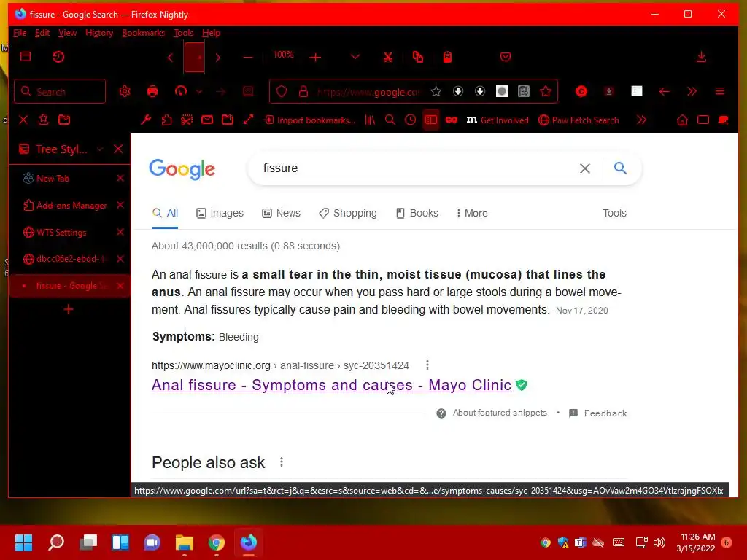Select the WTS Settings tab in the sidebar
Image resolution: width=747 pixels, height=560 pixels.
pyautogui.click(x=69, y=233)
